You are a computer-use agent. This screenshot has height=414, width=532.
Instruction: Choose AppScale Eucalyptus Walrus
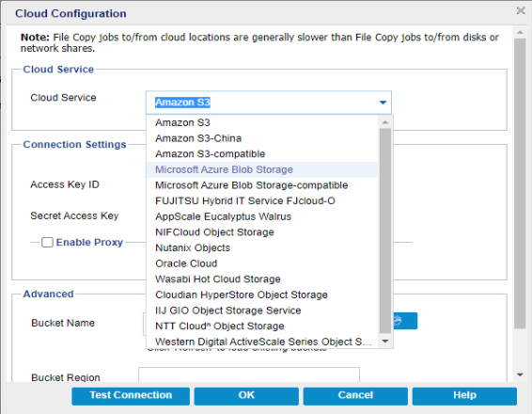coord(262,216)
